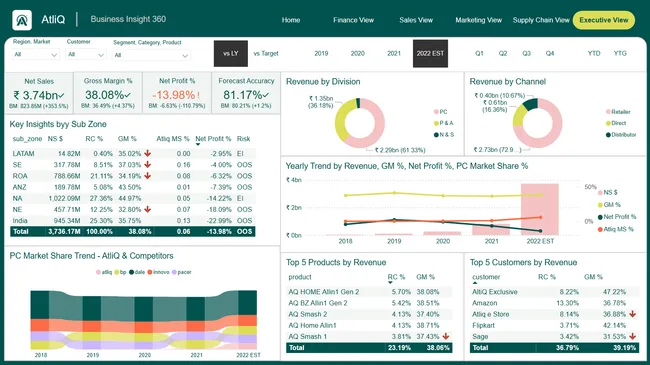This screenshot has height=365, width=650.
Task: Sort by Net Profit % column header
Action: click(x=213, y=139)
